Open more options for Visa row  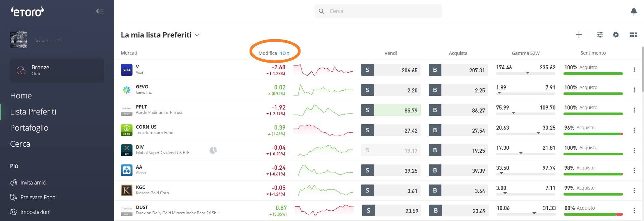point(634,70)
